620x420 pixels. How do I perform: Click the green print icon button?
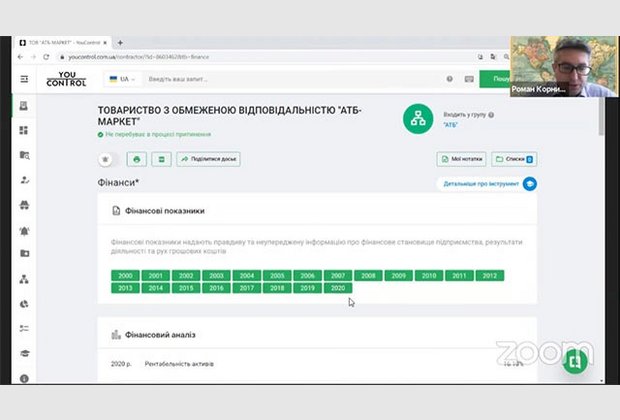136,159
